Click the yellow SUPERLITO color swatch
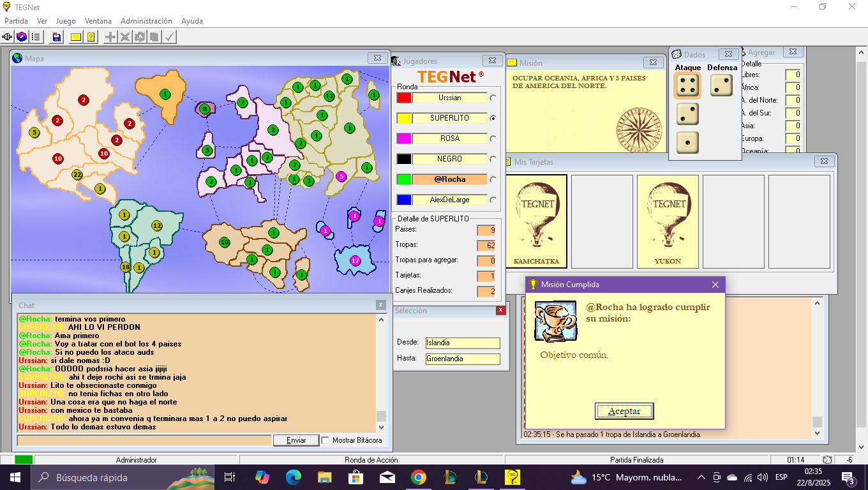 click(403, 118)
